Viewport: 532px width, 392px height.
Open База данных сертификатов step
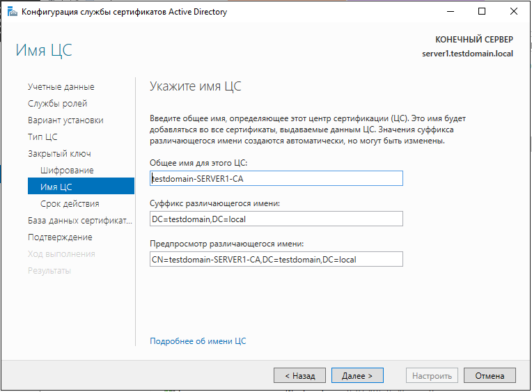[x=79, y=221]
